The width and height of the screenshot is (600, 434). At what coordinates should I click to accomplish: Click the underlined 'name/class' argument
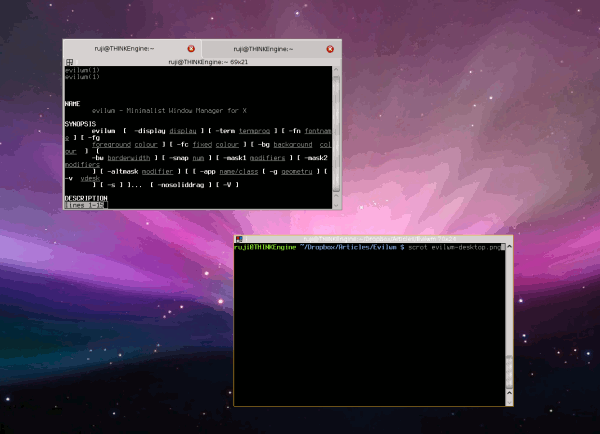tap(239, 171)
